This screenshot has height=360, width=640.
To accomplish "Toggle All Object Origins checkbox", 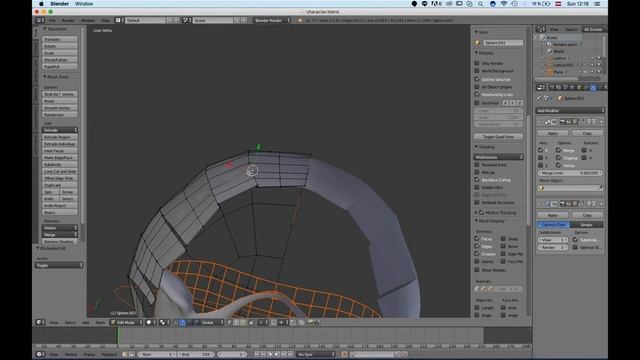I will [x=477, y=87].
